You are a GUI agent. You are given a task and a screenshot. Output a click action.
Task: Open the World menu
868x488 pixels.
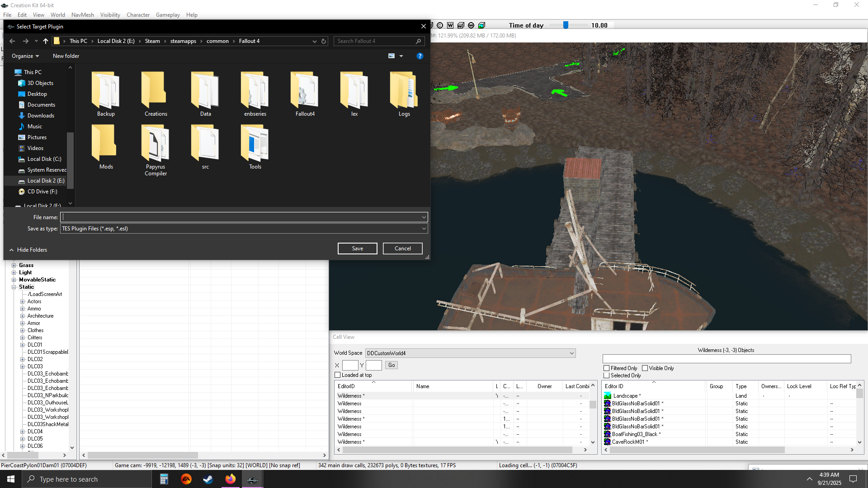(58, 15)
